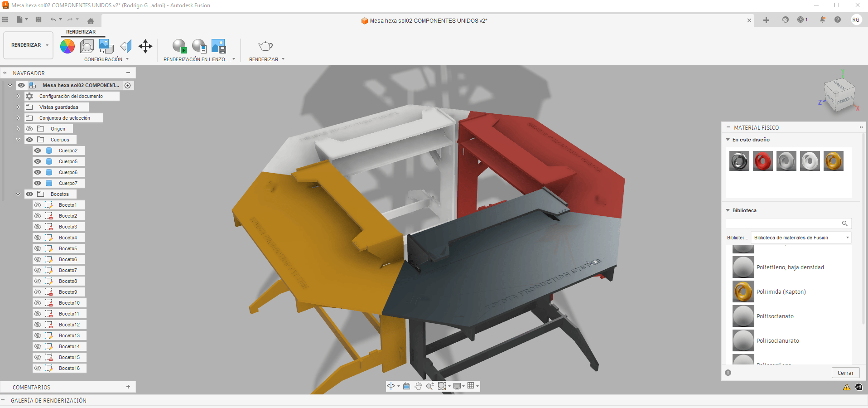Screen dimensions: 868x408
Task: Add a comment with plus button
Action: click(x=128, y=387)
